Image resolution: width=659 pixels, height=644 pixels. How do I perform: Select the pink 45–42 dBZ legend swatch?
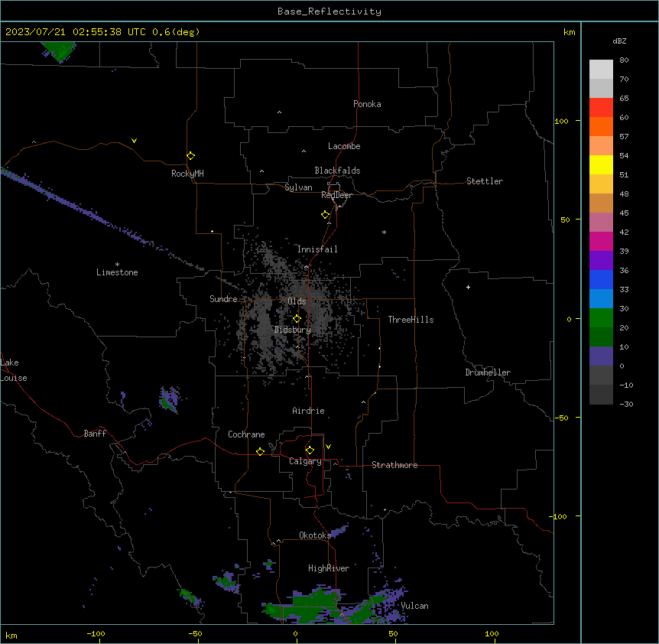(601, 223)
